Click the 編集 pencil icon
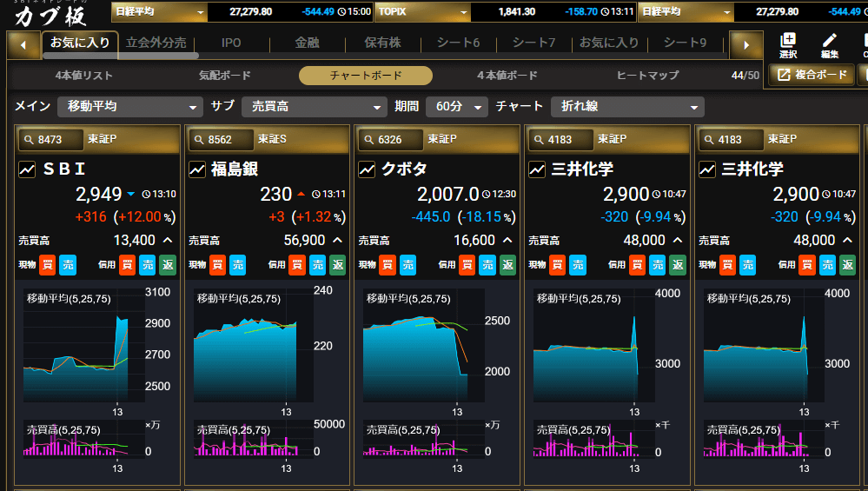Viewport: 868px width, 491px height. click(830, 45)
